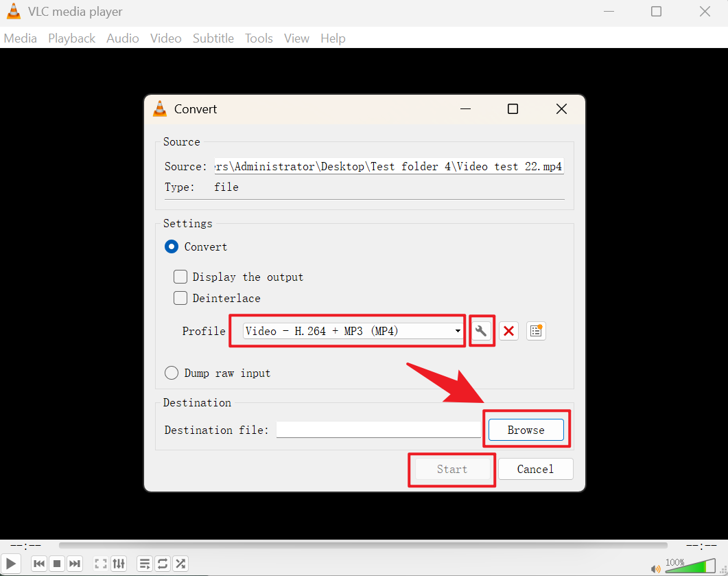Image resolution: width=728 pixels, height=576 pixels.
Task: Click the playback seek bar
Action: click(363, 545)
